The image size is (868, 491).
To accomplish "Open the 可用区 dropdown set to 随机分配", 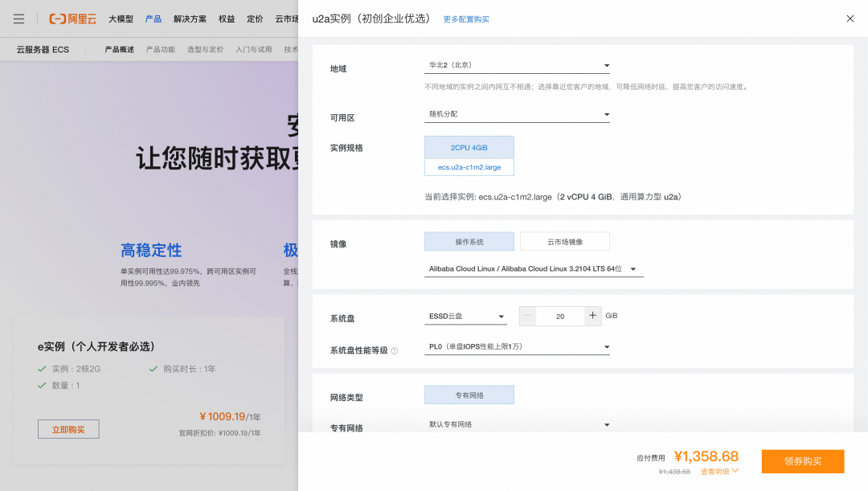I will (x=517, y=115).
